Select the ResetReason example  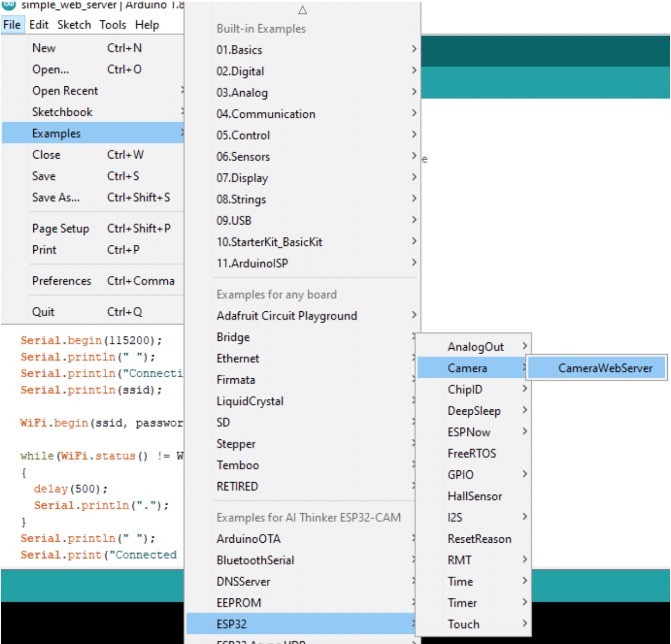coord(474,539)
